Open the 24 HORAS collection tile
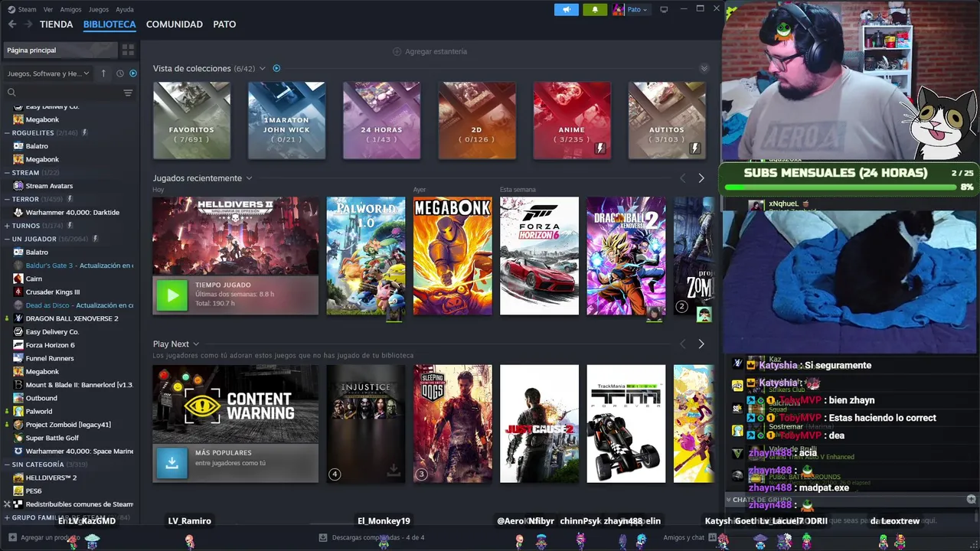This screenshot has height=551, width=980. (x=381, y=121)
